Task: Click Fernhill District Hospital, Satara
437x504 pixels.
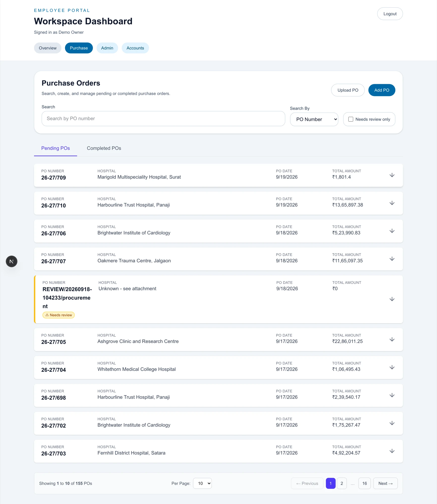Action: [131, 453]
